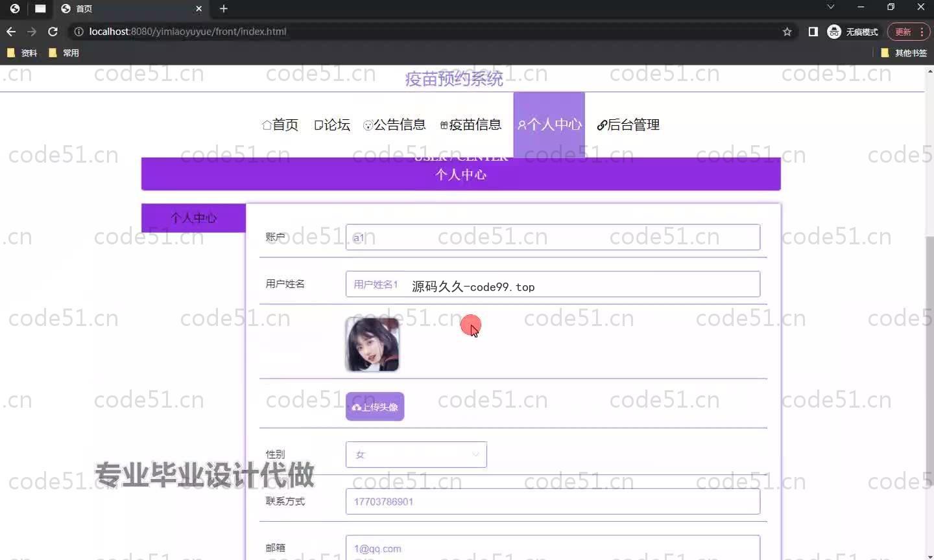Select the 个人中心 sidebar tab
Image resolution: width=934 pixels, height=560 pixels.
pos(193,218)
